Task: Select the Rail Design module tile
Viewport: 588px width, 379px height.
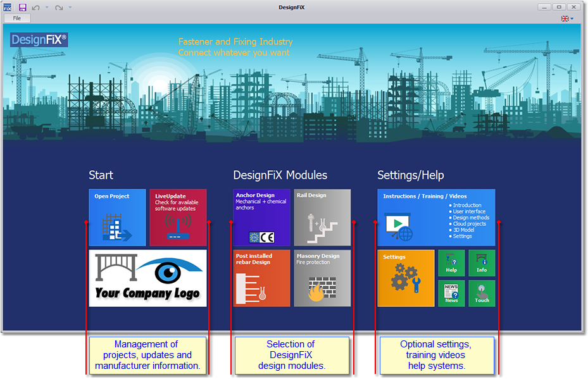Action: (323, 218)
